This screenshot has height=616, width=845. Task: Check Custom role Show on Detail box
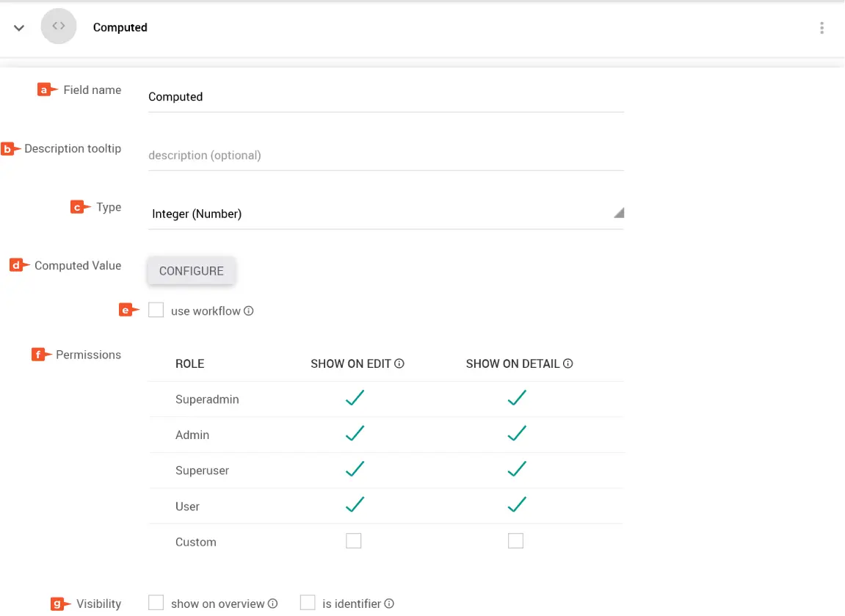click(x=516, y=541)
